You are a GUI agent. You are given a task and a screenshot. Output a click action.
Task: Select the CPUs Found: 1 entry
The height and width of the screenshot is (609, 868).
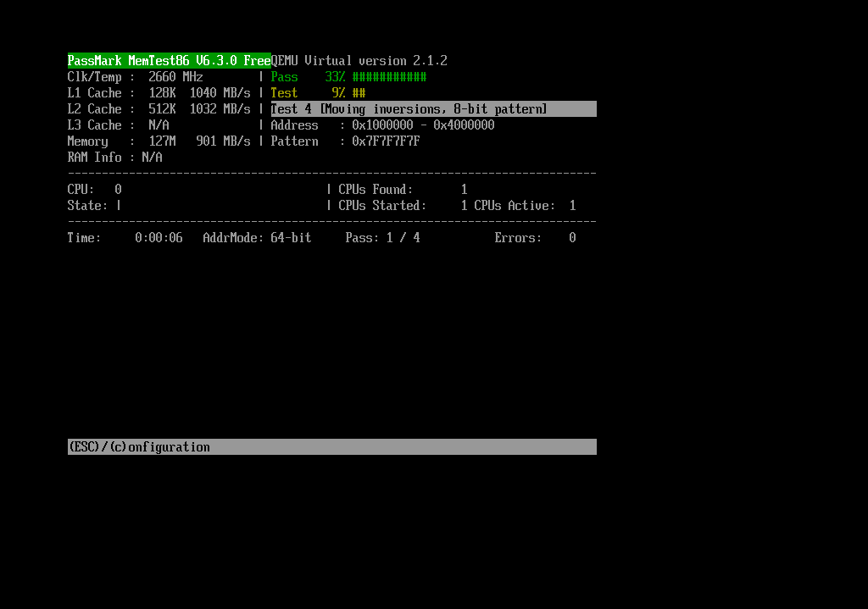(x=403, y=189)
